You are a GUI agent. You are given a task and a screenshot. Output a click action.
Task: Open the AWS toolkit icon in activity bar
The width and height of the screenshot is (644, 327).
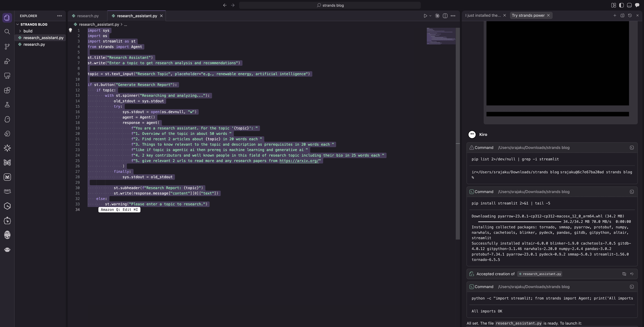(x=7, y=191)
